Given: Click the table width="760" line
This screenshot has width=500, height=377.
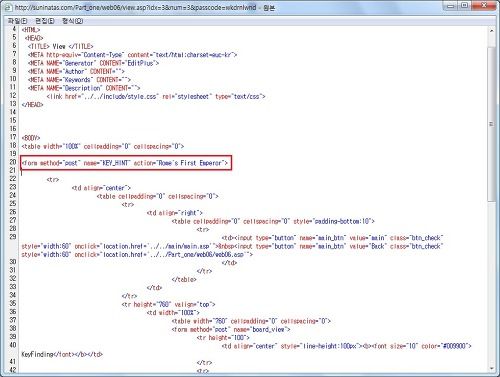Looking at the screenshot, I should [x=251, y=321].
